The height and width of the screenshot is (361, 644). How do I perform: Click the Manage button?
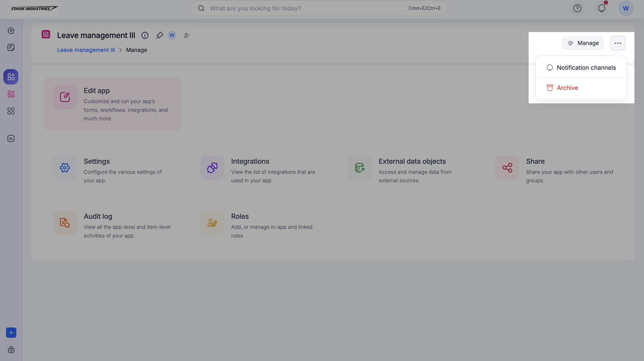(583, 43)
